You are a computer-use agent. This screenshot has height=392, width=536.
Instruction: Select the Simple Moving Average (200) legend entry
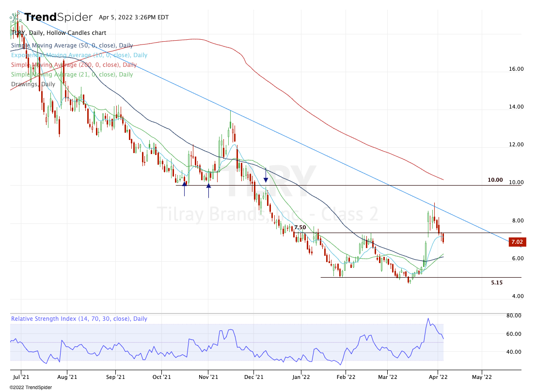pyautogui.click(x=74, y=64)
